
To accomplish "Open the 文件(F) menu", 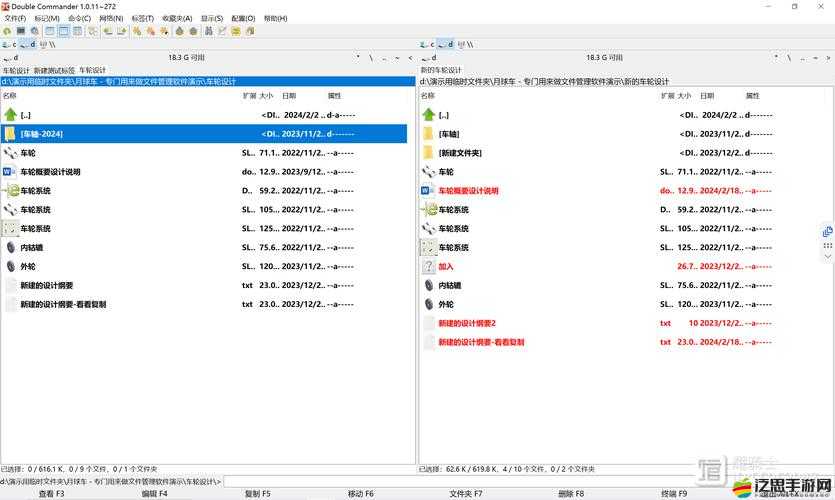I will (x=15, y=19).
